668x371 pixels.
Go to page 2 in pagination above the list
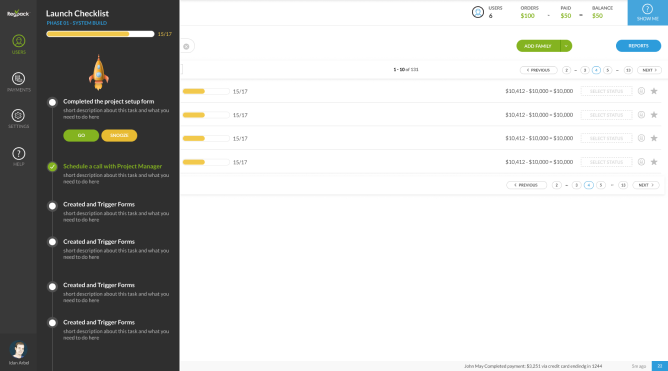coord(566,70)
